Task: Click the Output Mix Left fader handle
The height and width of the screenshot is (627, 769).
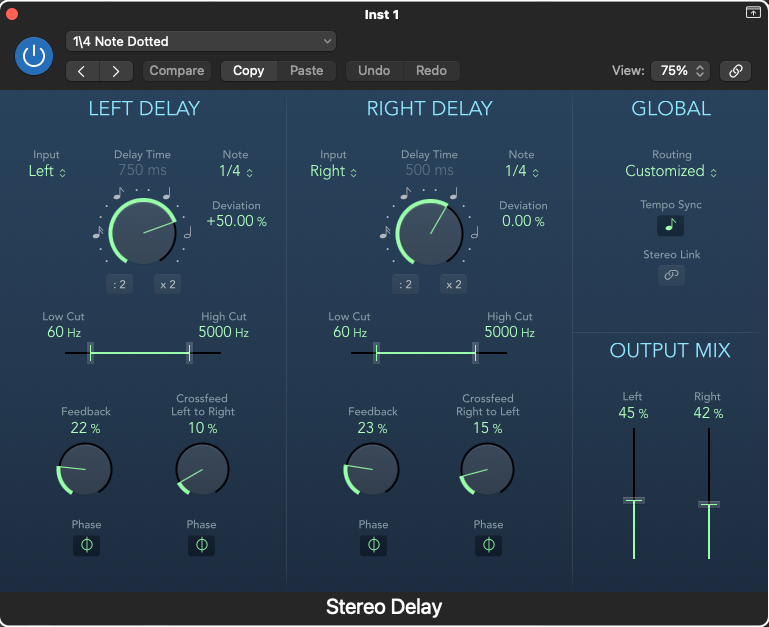Action: click(x=634, y=500)
